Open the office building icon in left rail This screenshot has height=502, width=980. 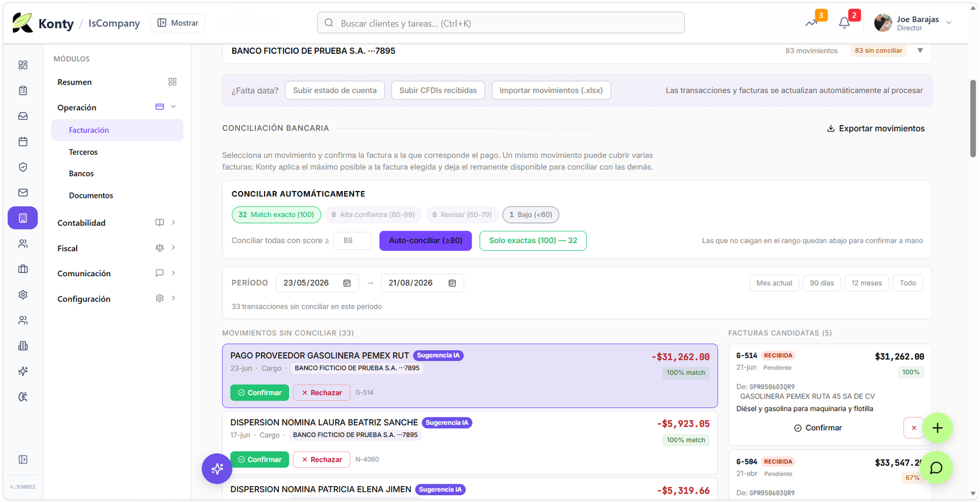click(x=23, y=346)
